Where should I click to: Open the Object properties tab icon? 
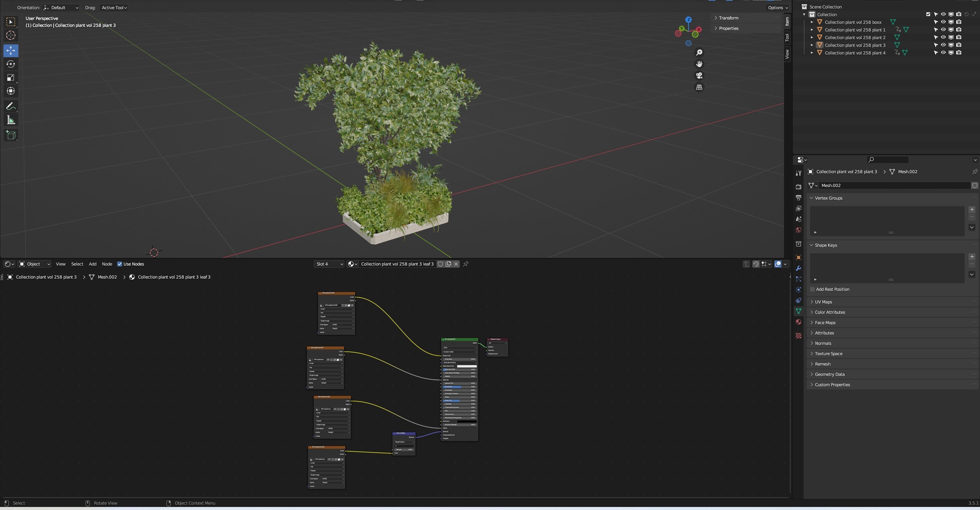798,257
